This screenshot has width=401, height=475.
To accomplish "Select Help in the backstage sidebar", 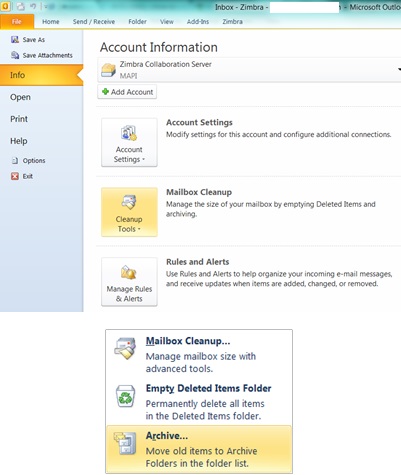I will [x=19, y=141].
